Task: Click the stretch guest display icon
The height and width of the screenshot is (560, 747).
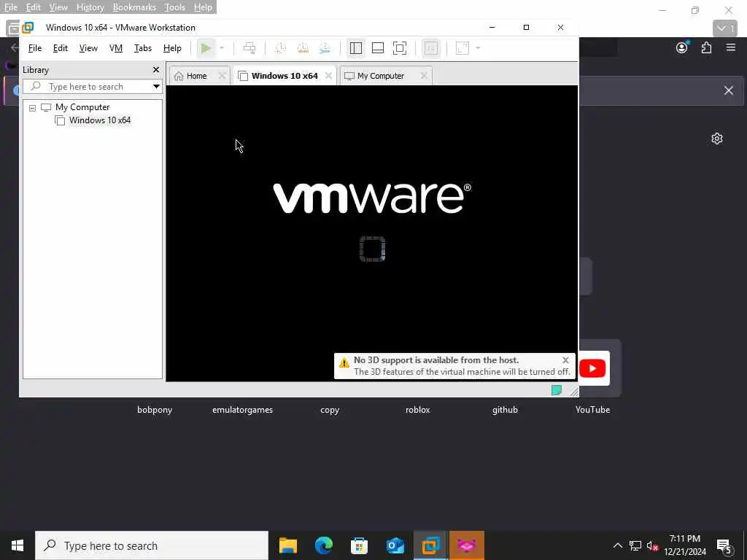Action: tap(462, 48)
